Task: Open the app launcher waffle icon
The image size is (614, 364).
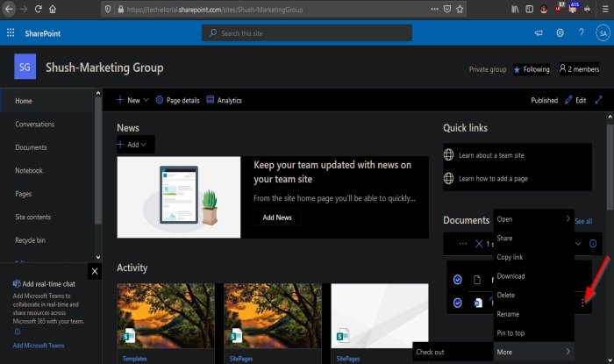Action: [11, 32]
